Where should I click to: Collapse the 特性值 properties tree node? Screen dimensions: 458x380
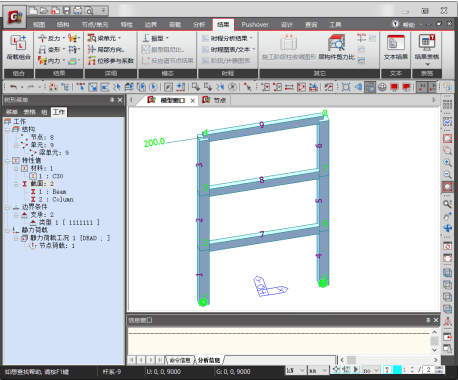point(7,161)
